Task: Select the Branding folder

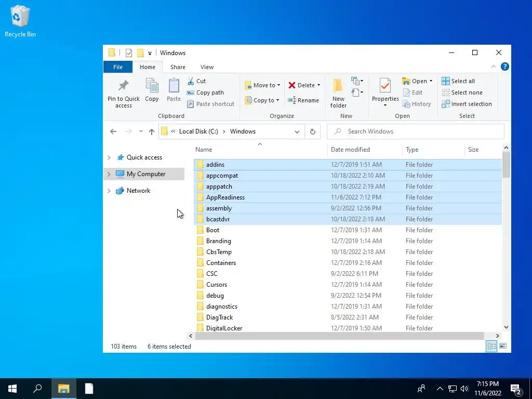Action: coord(348,241)
